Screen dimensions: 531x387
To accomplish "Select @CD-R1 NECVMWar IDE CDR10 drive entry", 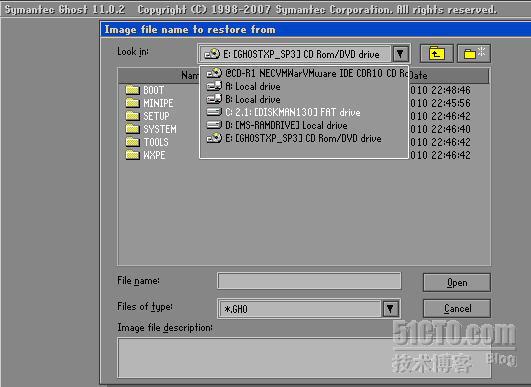I will click(x=304, y=73).
